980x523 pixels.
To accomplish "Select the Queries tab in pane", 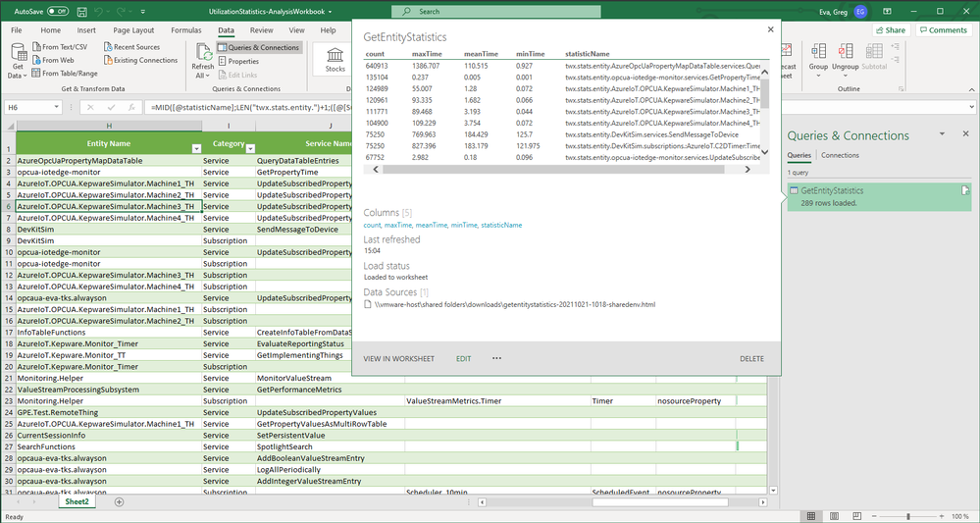I will 799,155.
